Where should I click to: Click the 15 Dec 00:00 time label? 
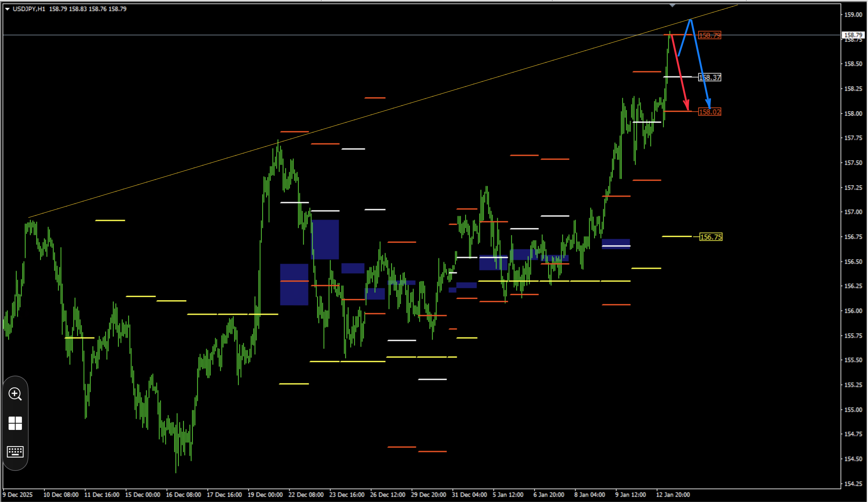(143, 495)
